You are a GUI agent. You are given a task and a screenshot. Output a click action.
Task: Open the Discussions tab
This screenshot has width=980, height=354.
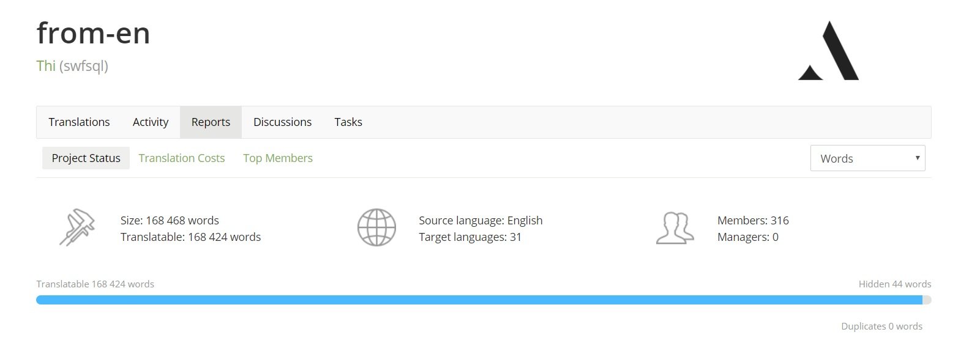pos(282,122)
